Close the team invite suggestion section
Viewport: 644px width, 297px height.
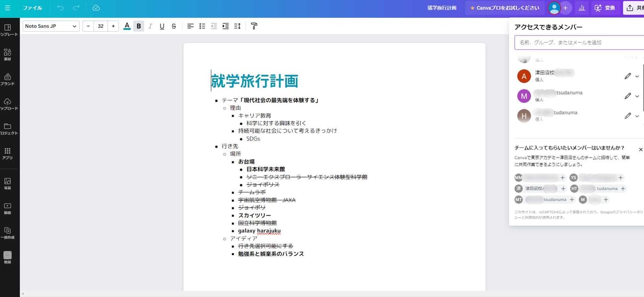640,150
